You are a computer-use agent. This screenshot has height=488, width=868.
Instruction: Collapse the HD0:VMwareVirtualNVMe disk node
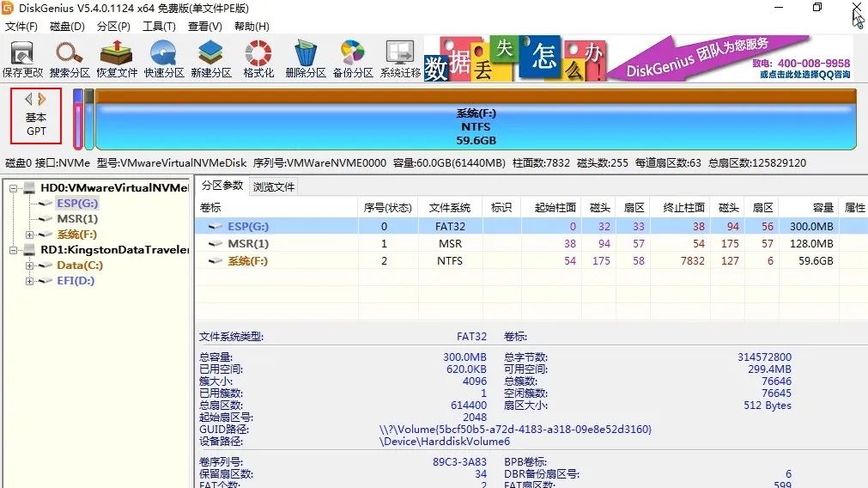[x=13, y=188]
